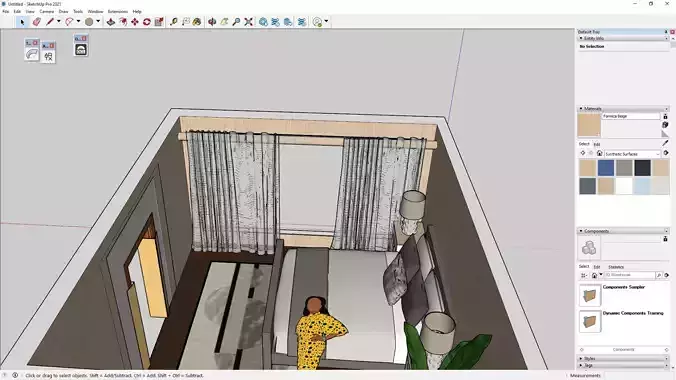Click the black dome floating extension icon
The width and height of the screenshot is (676, 380).
81,50
